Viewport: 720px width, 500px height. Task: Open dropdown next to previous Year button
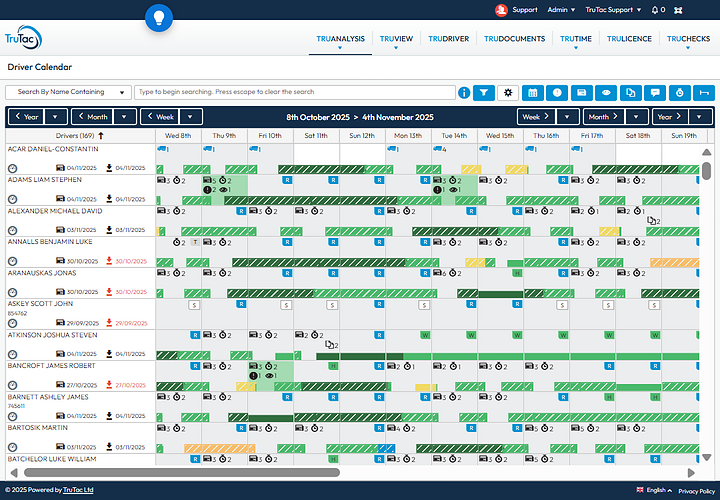coord(55,117)
